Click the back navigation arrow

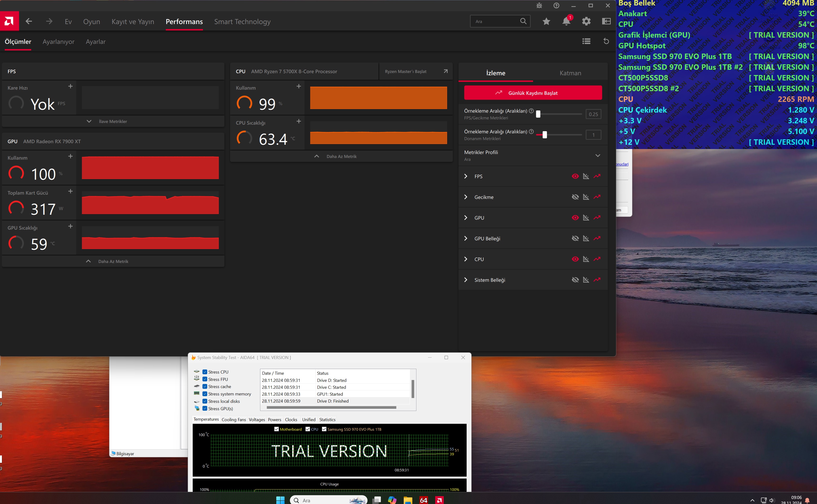[29, 22]
